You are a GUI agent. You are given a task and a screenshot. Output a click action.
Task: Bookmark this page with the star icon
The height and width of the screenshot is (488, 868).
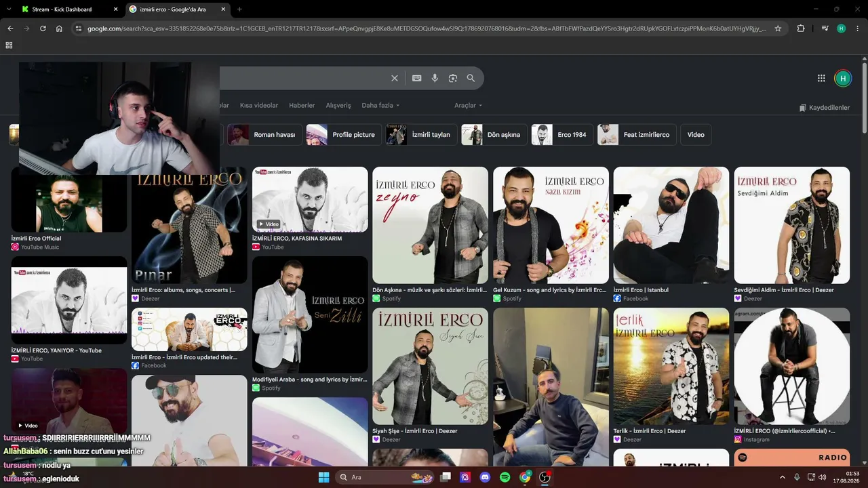(x=778, y=28)
